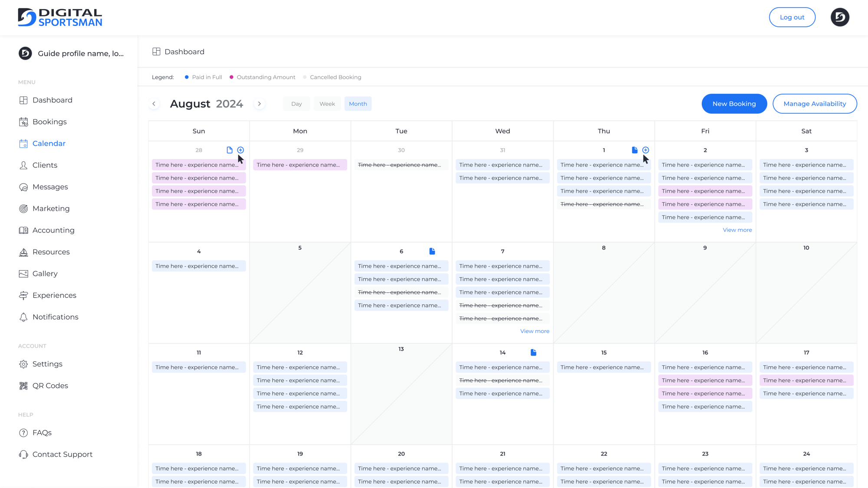Click the Resources boat icon

pos(23,252)
